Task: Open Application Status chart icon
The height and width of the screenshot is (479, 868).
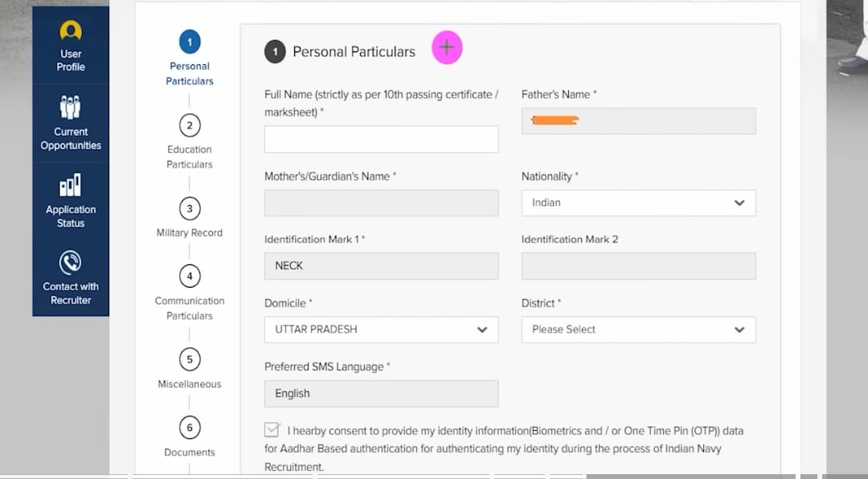Action: tap(71, 186)
